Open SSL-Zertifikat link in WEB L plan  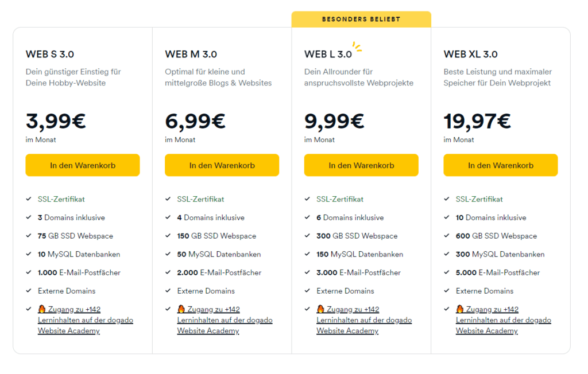[x=340, y=200]
